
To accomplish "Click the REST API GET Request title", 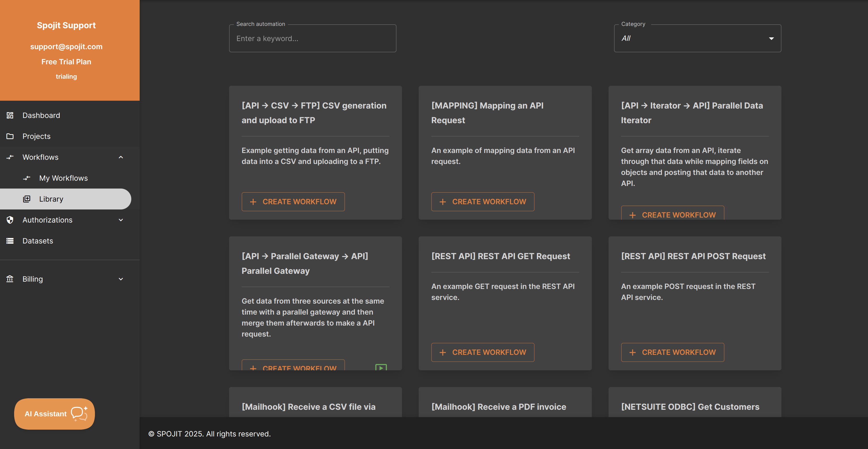I will [501, 256].
